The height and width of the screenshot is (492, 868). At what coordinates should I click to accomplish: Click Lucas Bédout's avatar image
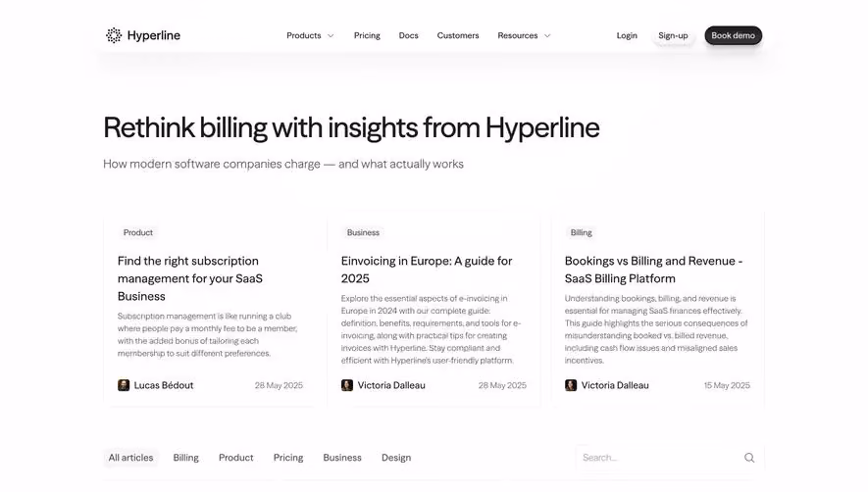tap(124, 385)
